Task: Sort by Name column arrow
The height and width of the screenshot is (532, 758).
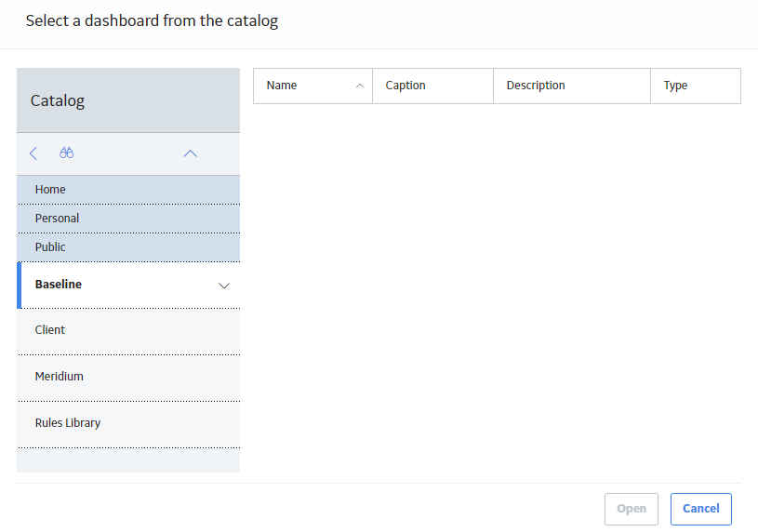Action: [x=360, y=86]
